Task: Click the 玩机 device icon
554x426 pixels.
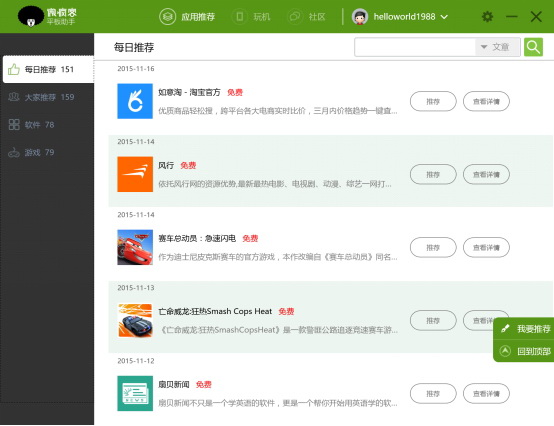Action: [x=240, y=17]
